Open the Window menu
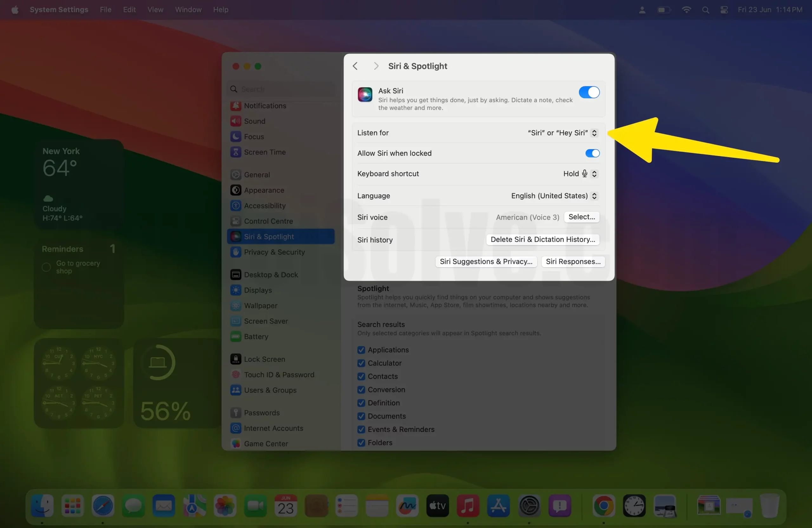Viewport: 812px width, 528px height. click(188, 10)
